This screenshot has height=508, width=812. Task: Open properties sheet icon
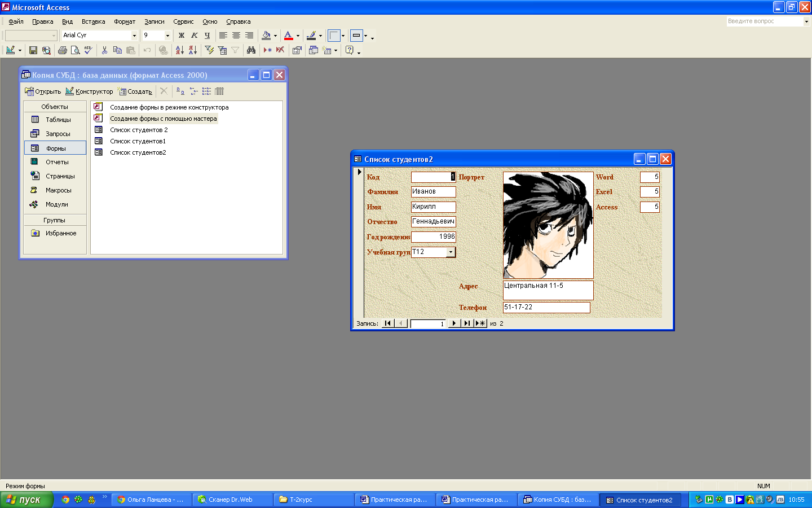(297, 50)
